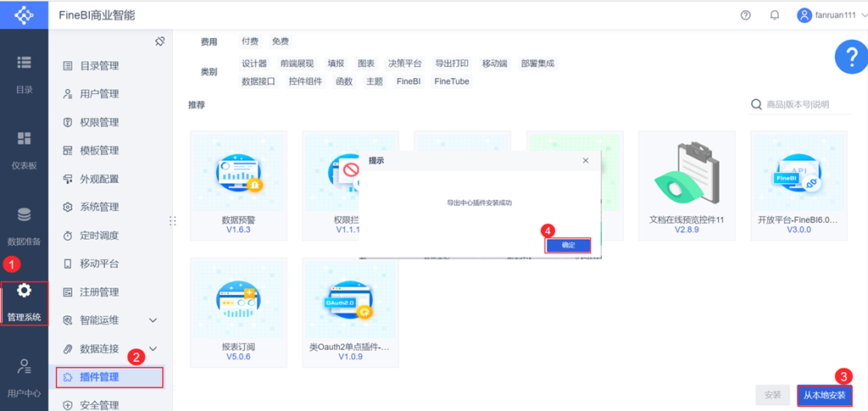Screen dimensions: 868x411
Task: Close the 提示 dialog with X
Action: 586,160
